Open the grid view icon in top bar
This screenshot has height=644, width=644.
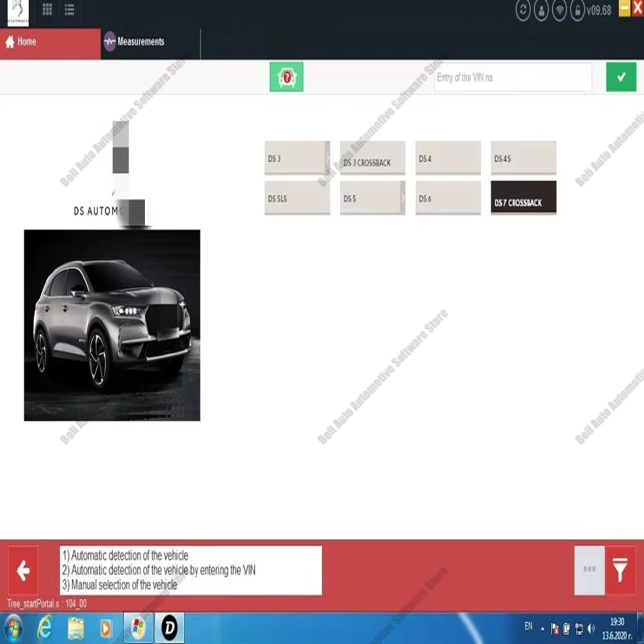pos(47,10)
